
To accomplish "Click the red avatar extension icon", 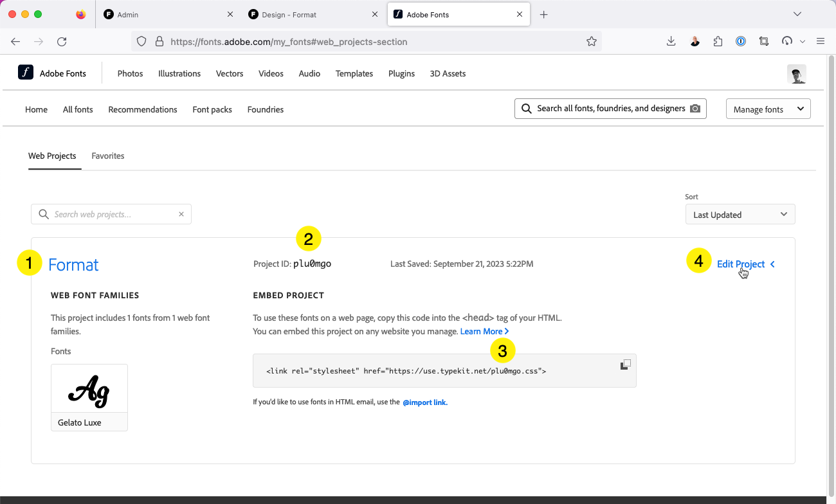I will 695,41.
